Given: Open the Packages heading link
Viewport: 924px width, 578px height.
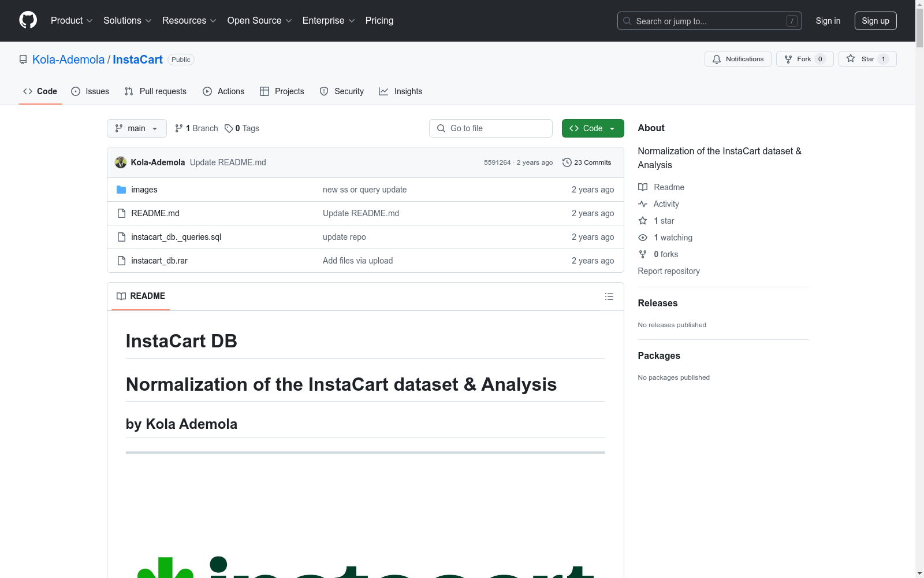Looking at the screenshot, I should (659, 355).
